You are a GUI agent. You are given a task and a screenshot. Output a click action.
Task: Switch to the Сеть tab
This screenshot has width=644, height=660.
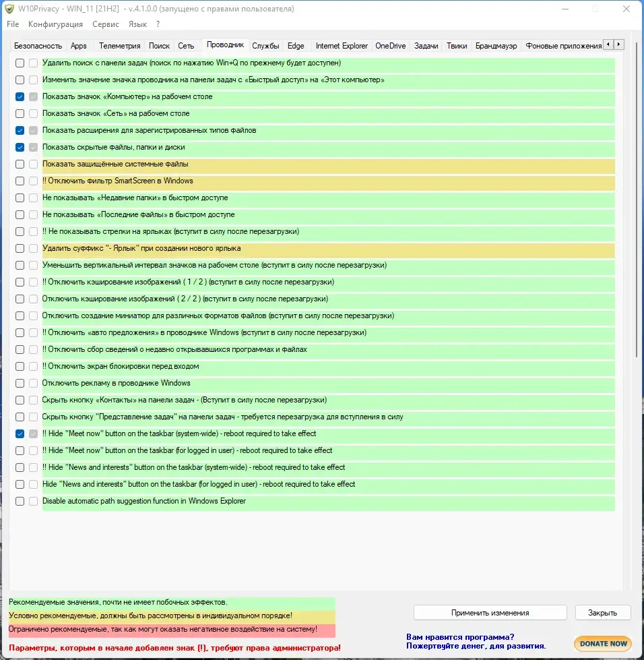tap(186, 46)
